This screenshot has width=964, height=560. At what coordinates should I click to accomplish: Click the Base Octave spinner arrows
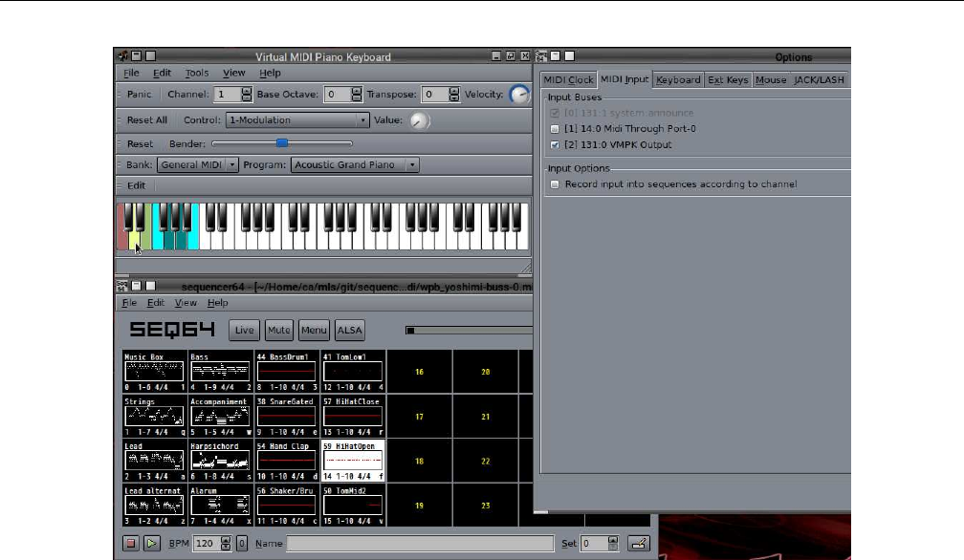coord(356,95)
